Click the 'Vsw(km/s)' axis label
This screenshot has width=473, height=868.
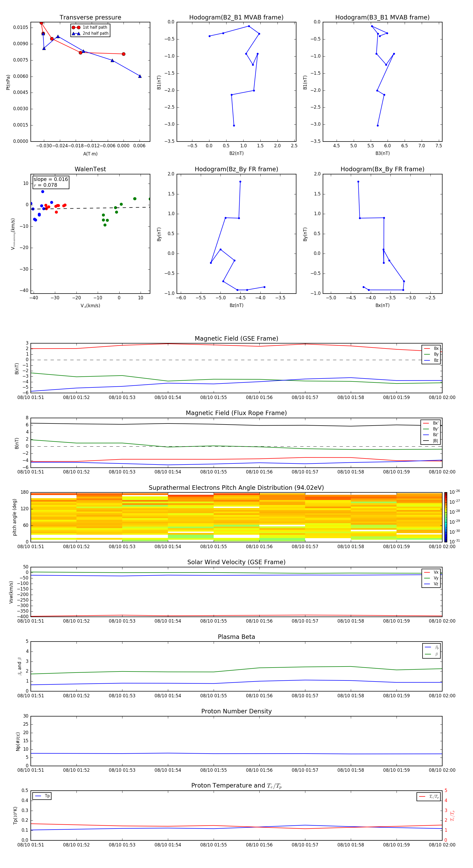[x=11, y=592]
